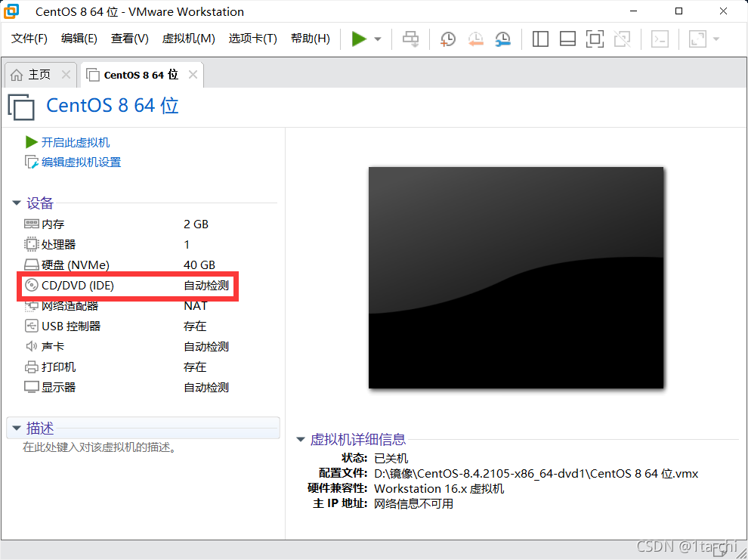Revert to snapshot using the clock-arrow icon

coord(475,39)
